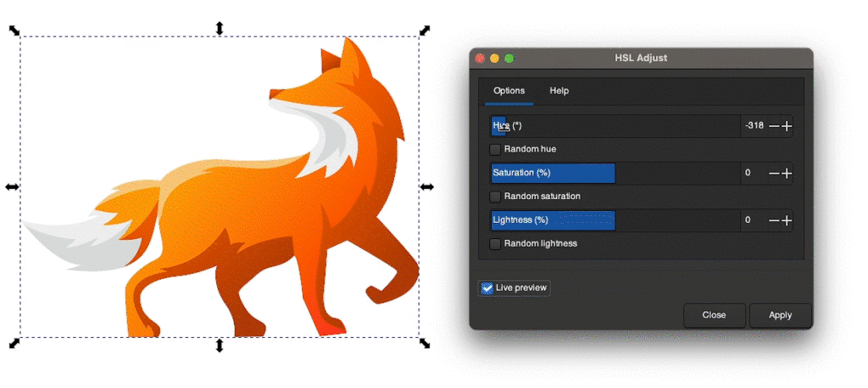
Task: Click the top-left corner scale handle
Action: click(14, 30)
